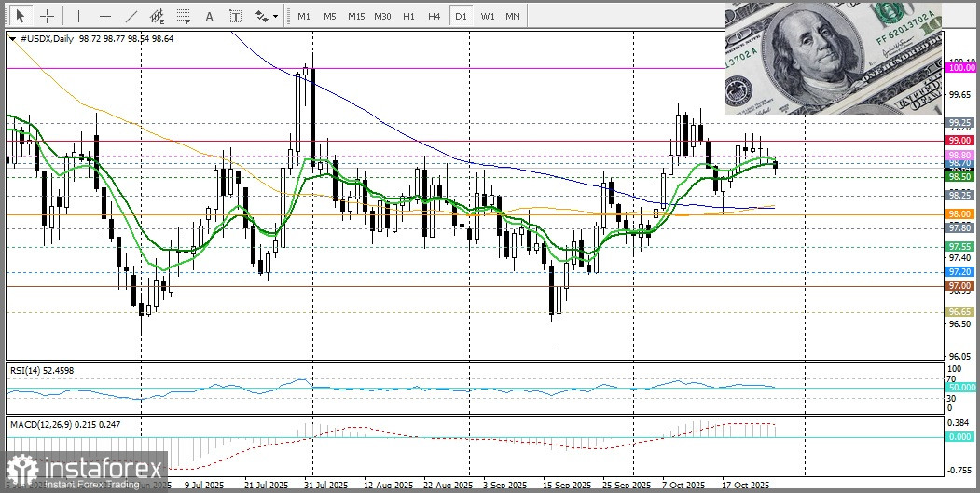Click the dollar bill image thumbnail

point(834,58)
